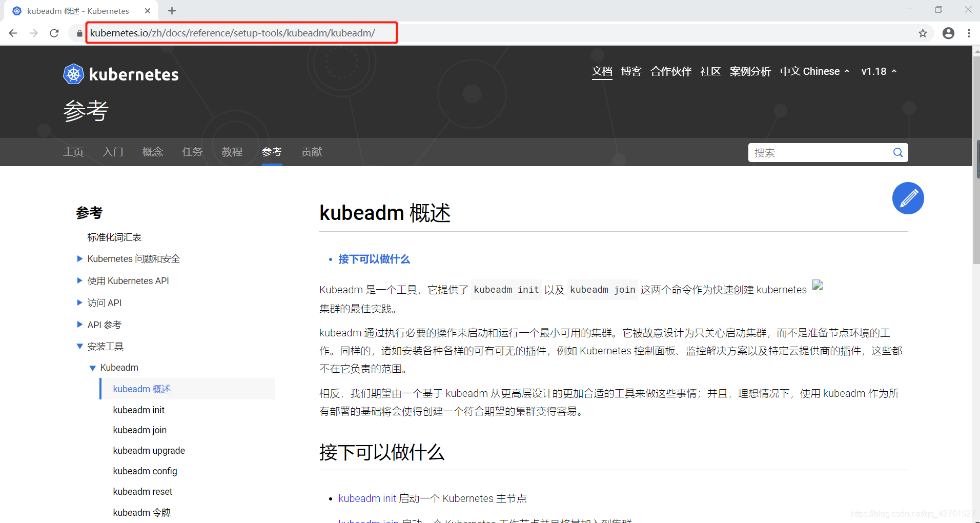The height and width of the screenshot is (523, 980).
Task: Follow kubeadm init link in bullet list
Action: (367, 498)
